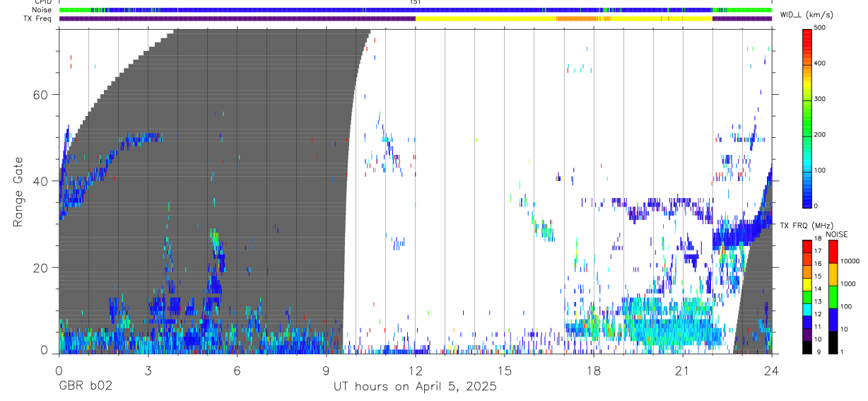Click the WID velocity color bar
Image resolution: width=868 pixels, height=401 pixels.
click(x=807, y=117)
